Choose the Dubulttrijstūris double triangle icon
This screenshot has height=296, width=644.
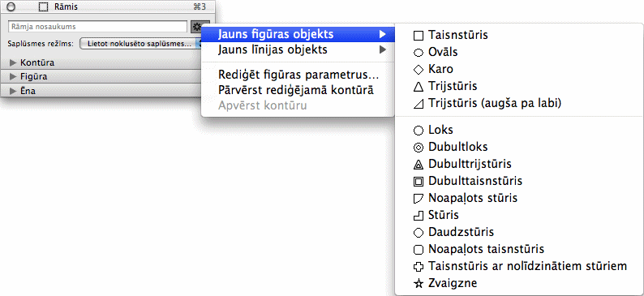[x=418, y=165]
